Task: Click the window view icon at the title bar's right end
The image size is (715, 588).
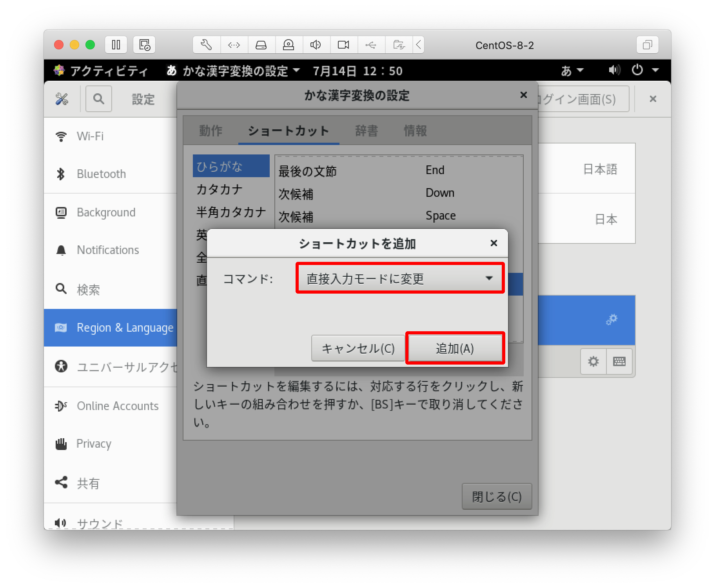Action: (648, 45)
